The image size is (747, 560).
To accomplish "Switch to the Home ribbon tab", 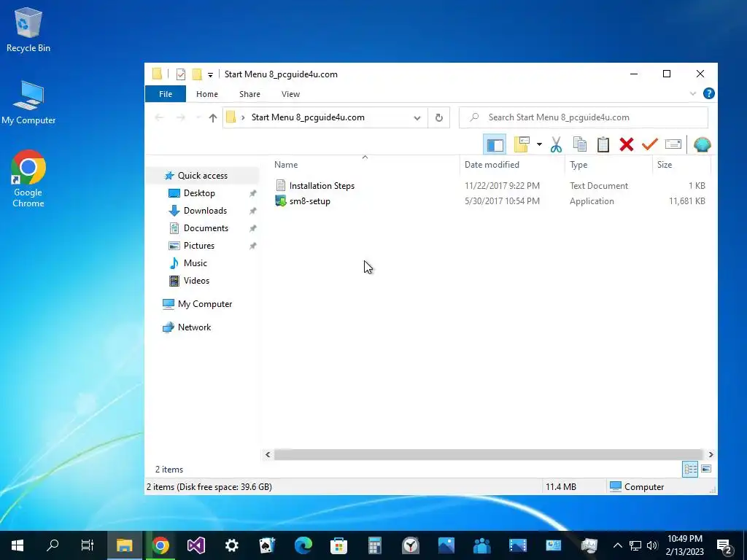I will point(206,94).
